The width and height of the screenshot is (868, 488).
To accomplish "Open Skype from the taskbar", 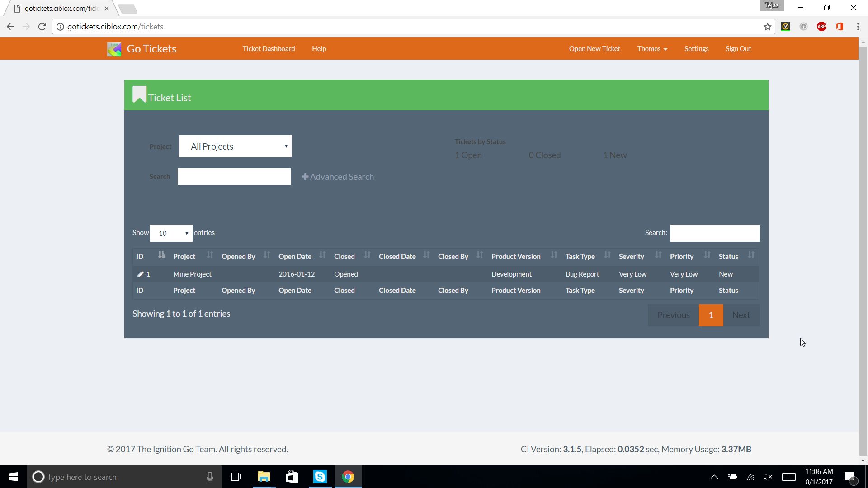I will tap(320, 477).
